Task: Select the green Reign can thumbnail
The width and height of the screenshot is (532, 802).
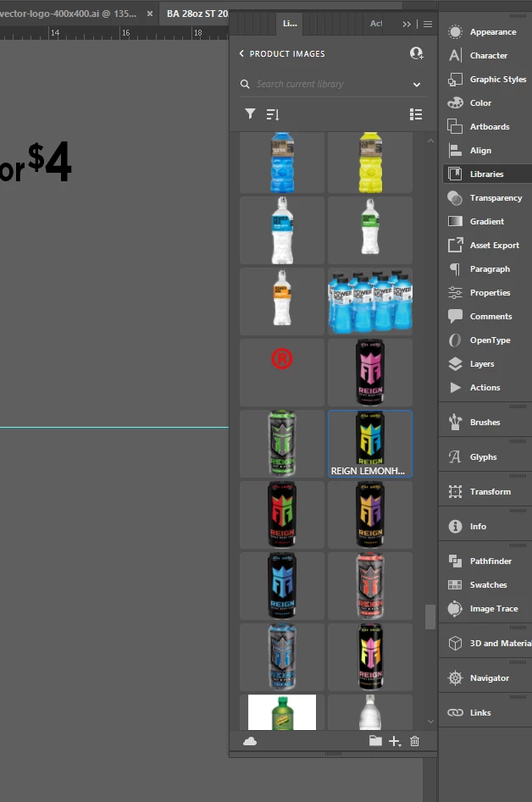Action: [282, 444]
